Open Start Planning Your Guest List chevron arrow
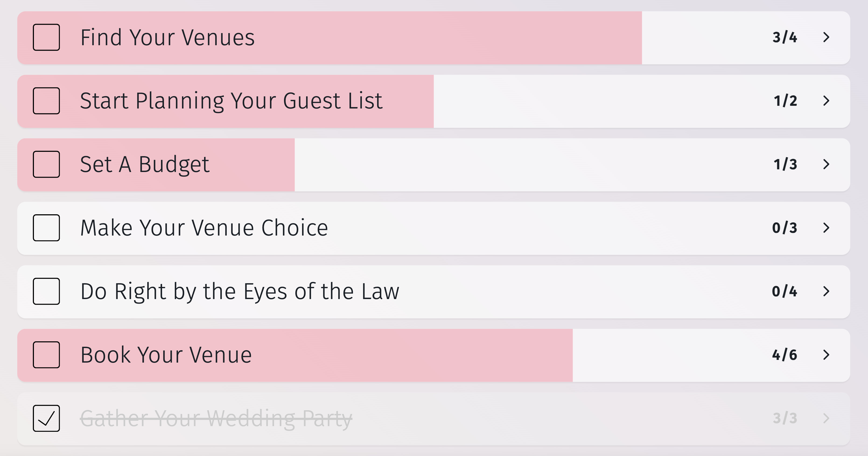The width and height of the screenshot is (868, 456). click(x=826, y=101)
